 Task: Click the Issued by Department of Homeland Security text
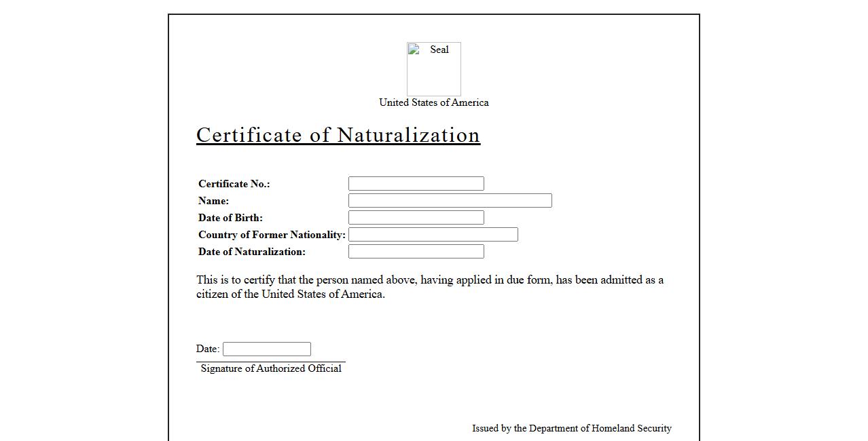[571, 428]
